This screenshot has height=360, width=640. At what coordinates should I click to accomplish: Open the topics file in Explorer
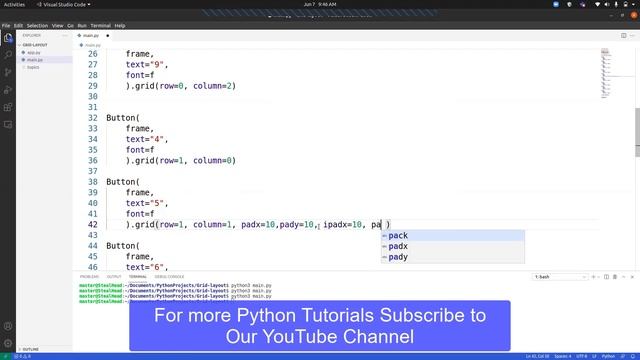(33, 67)
